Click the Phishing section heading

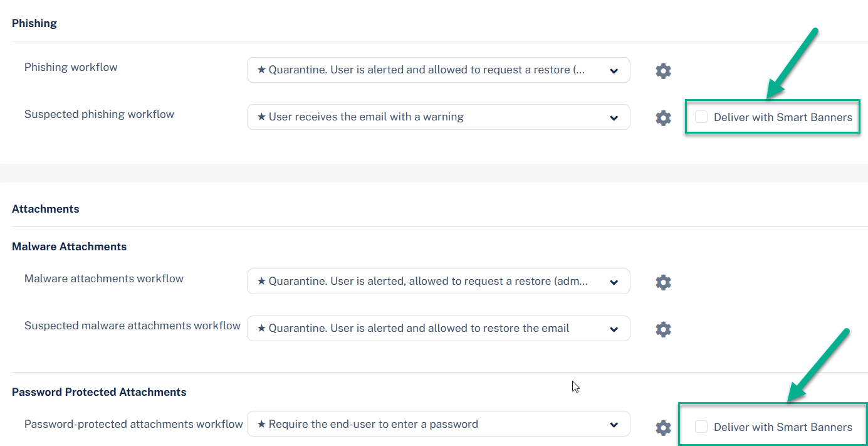(34, 23)
